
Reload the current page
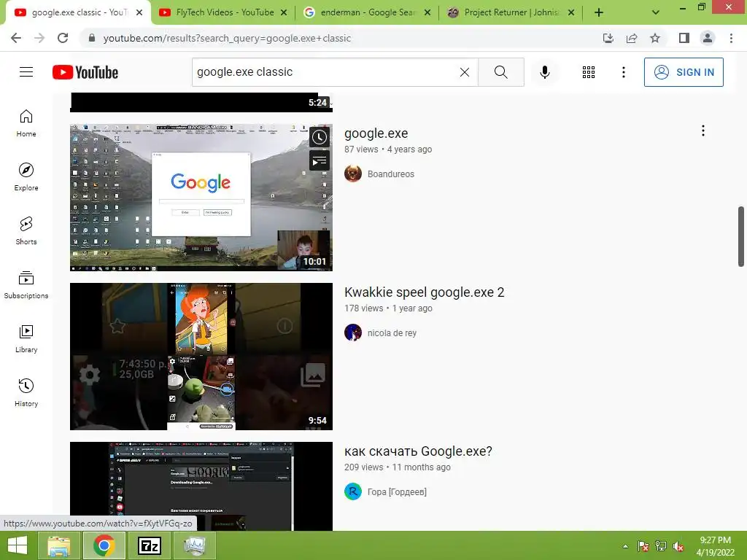tap(63, 38)
